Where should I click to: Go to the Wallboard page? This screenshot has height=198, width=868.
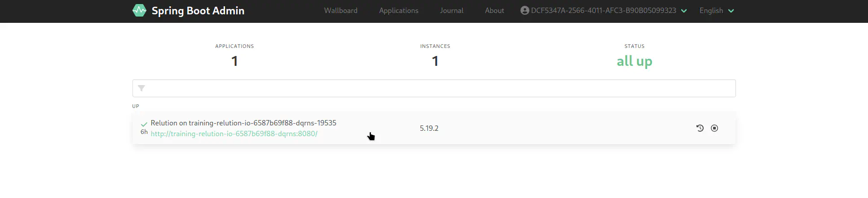(340, 10)
